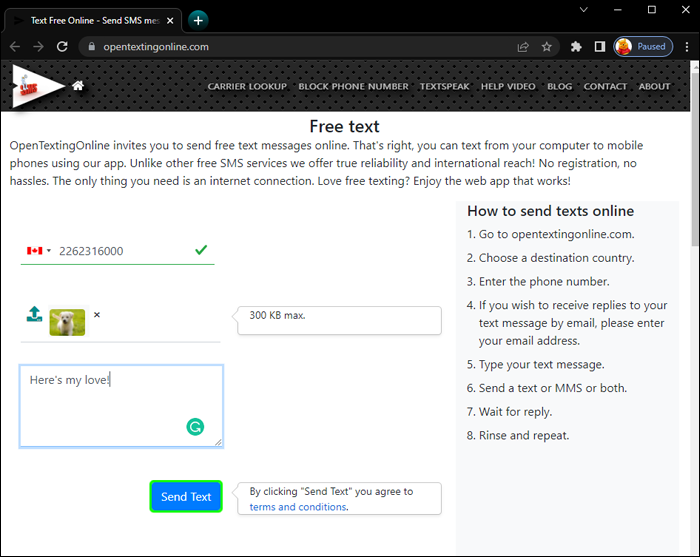Go back in browser history

(15, 47)
